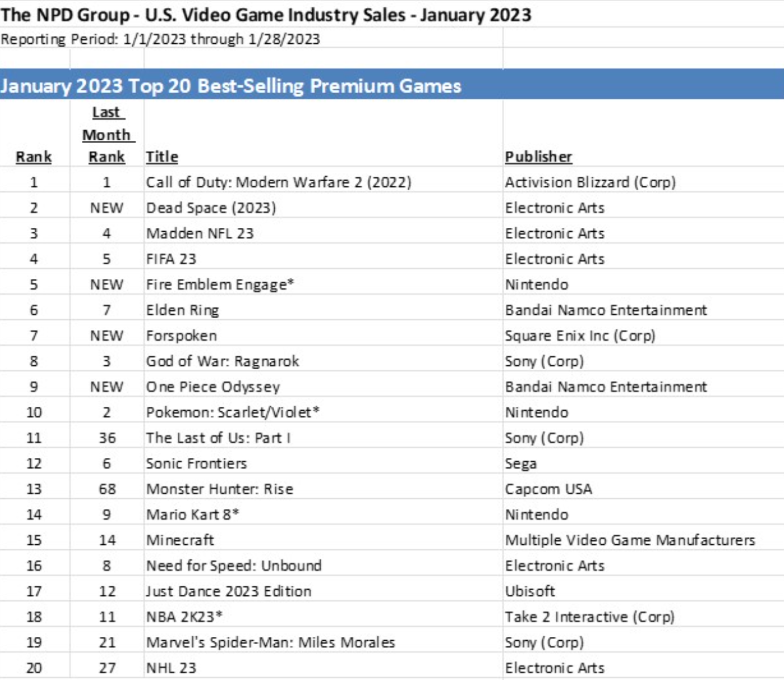784x680 pixels.
Task: Select the Pokemon: Scarlet/Violet cell
Action: click(x=233, y=412)
